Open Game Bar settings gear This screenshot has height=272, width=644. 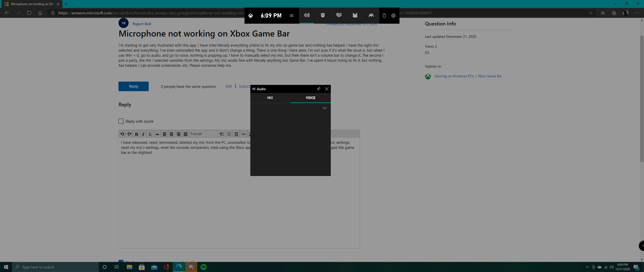coord(393,16)
